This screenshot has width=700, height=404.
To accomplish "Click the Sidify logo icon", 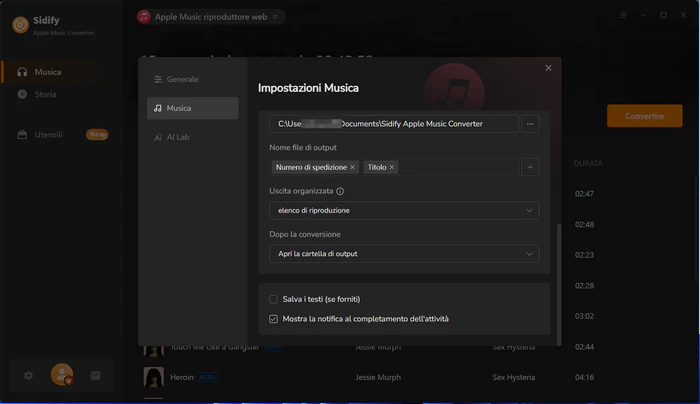I will (x=21, y=25).
